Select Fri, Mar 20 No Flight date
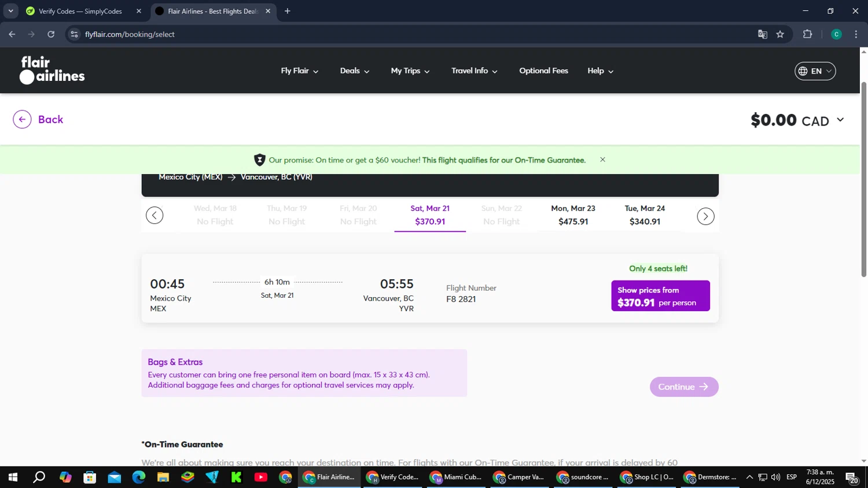This screenshot has width=868, height=488. (358, 215)
